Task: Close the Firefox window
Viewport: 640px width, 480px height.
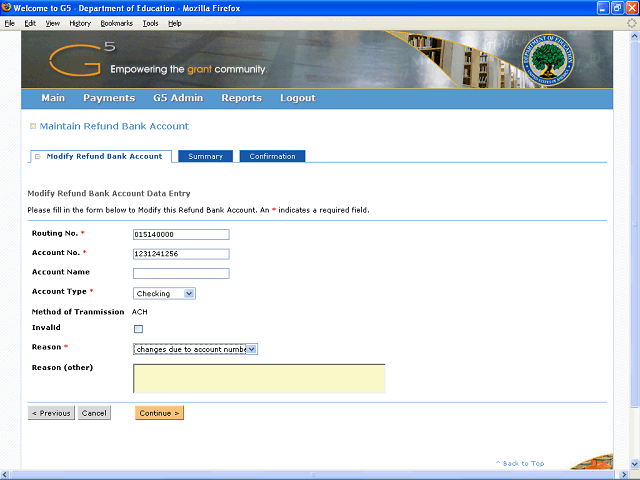Action: coord(632,8)
